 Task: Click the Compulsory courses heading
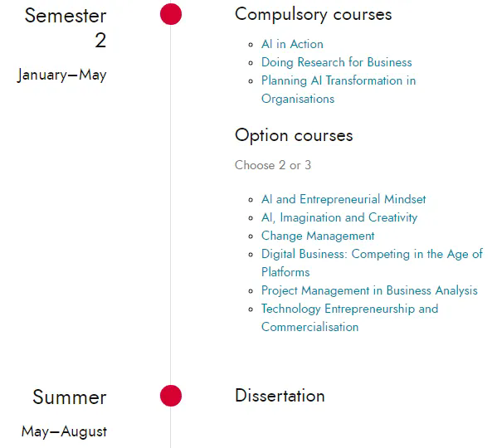pos(313,15)
